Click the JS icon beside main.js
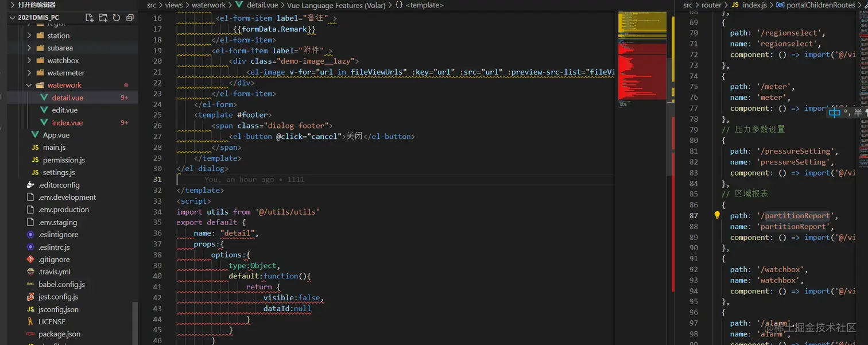 tap(36, 148)
